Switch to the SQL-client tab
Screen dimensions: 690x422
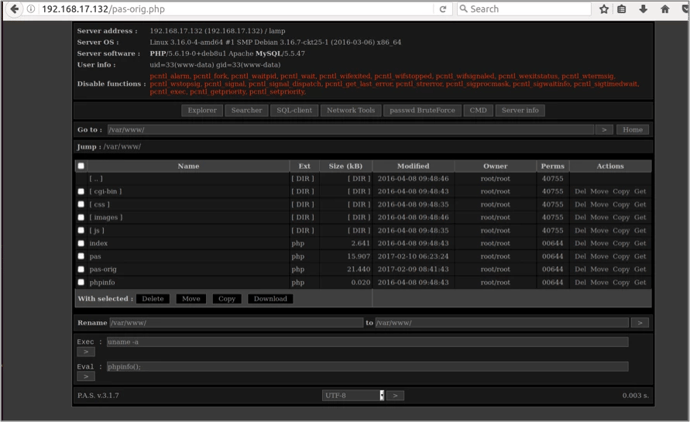pos(294,110)
